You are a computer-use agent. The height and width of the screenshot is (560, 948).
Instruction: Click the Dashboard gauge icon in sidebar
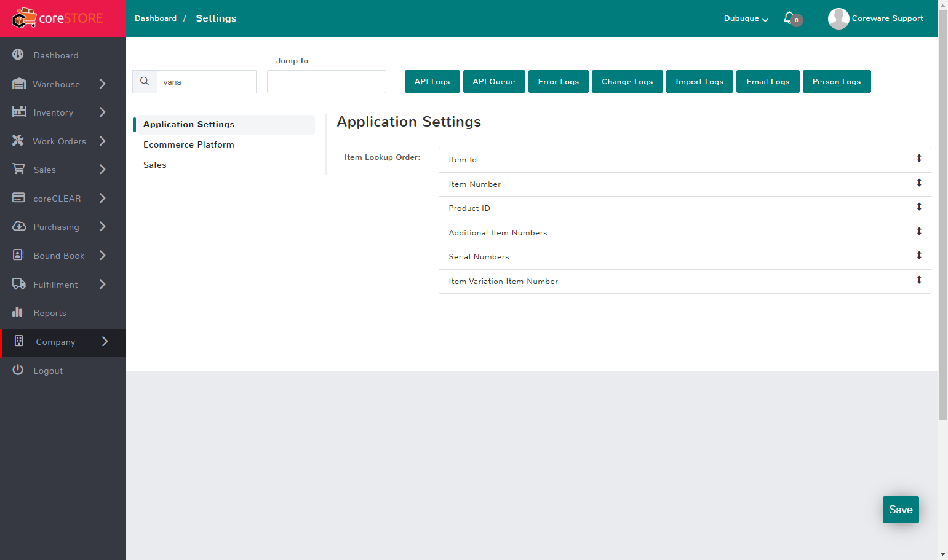18,55
